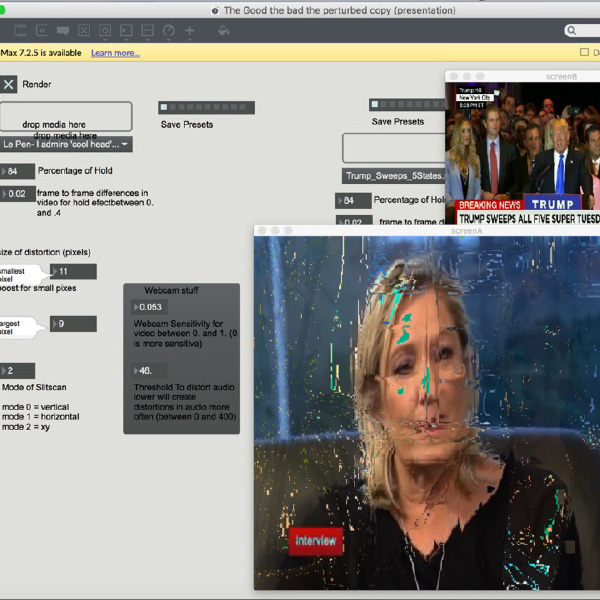Viewport: 600px width, 600px height.
Task: Click the search field in toolbar
Action: (585, 31)
